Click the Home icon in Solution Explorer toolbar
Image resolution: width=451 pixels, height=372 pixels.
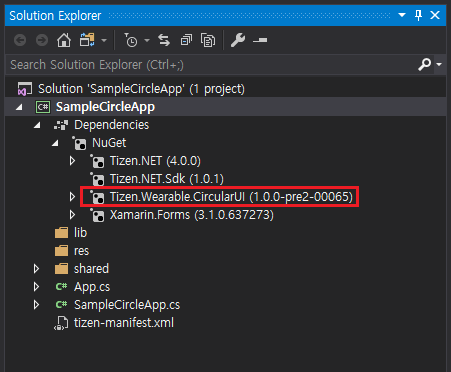click(64, 41)
